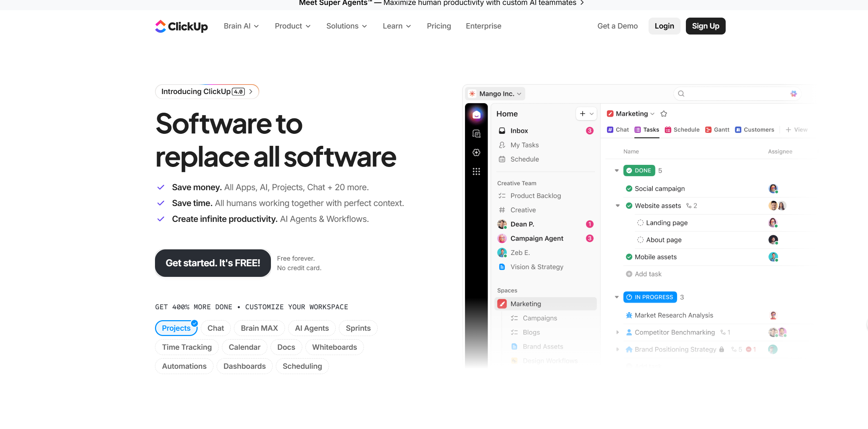Click Get started. It's FREE! button
Viewport: 868px width, 429px height.
coord(213,263)
